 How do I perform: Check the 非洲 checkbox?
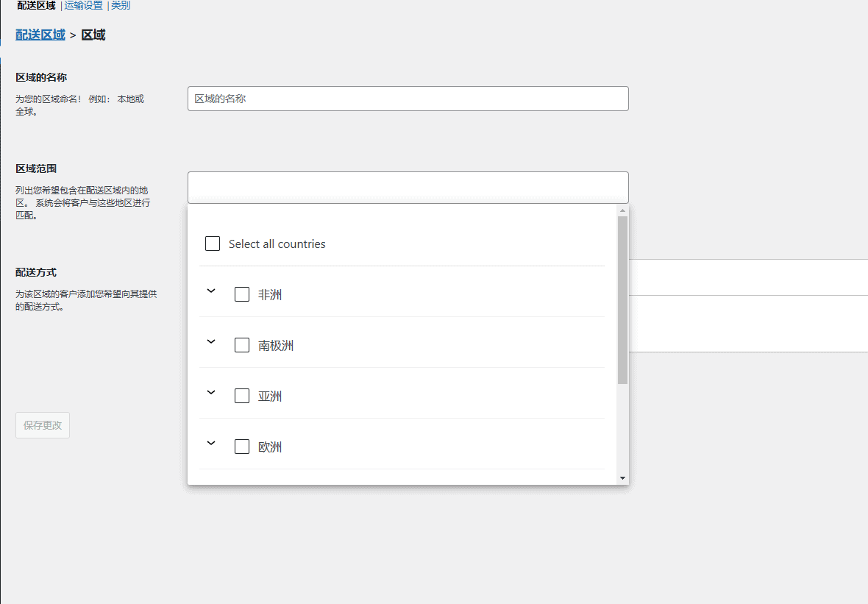pyautogui.click(x=242, y=294)
